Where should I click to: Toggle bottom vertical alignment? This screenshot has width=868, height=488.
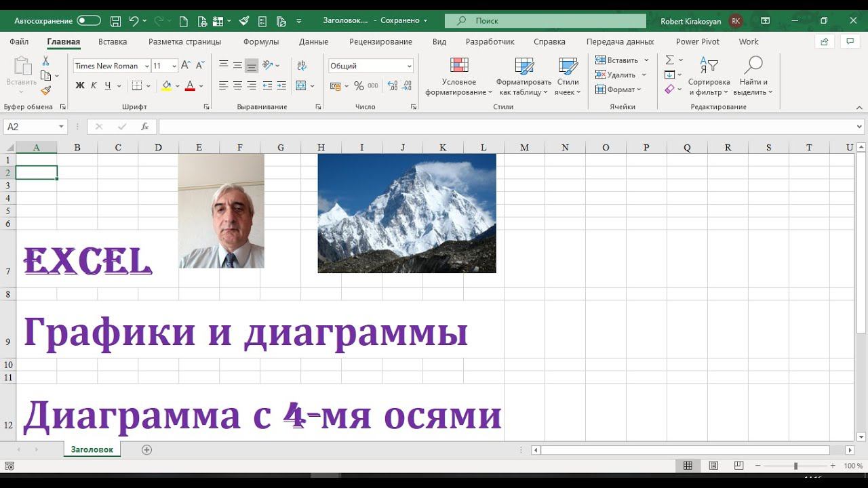(x=252, y=66)
